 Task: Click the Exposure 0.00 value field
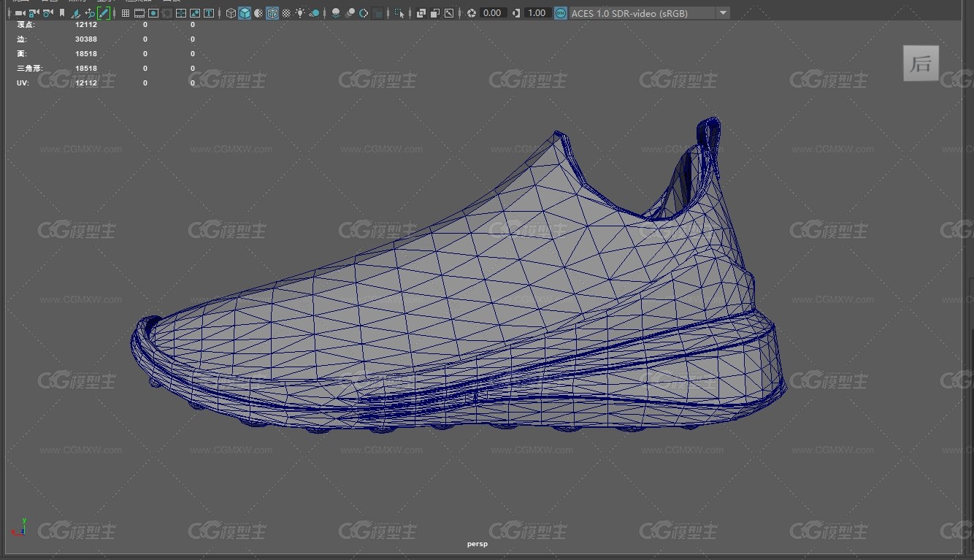pyautogui.click(x=493, y=13)
